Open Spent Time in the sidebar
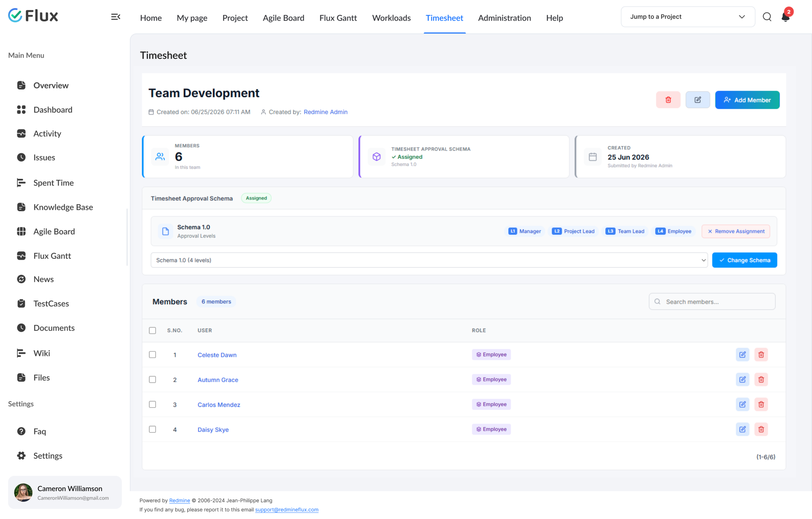Screen dimensions: 812x519 [x=45, y=183]
